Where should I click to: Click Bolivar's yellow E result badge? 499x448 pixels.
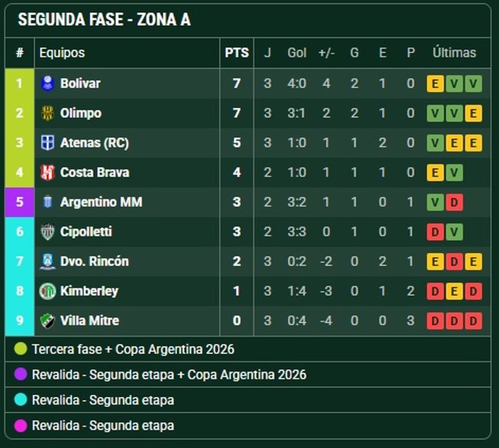tap(435, 84)
